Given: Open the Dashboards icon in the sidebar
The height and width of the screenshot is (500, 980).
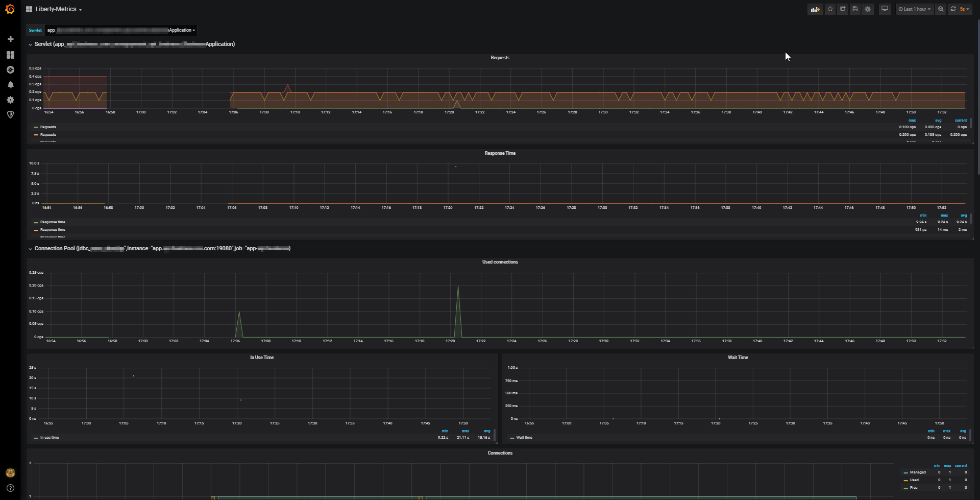Looking at the screenshot, I should click(10, 55).
